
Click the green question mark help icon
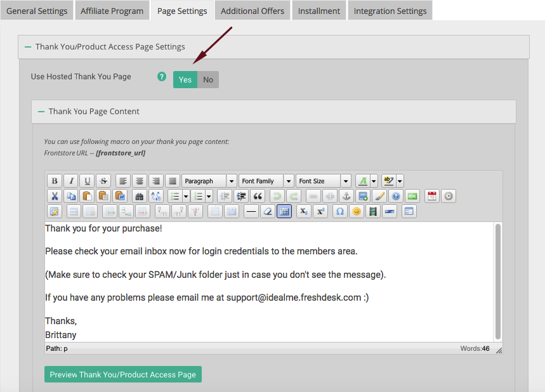tap(162, 77)
